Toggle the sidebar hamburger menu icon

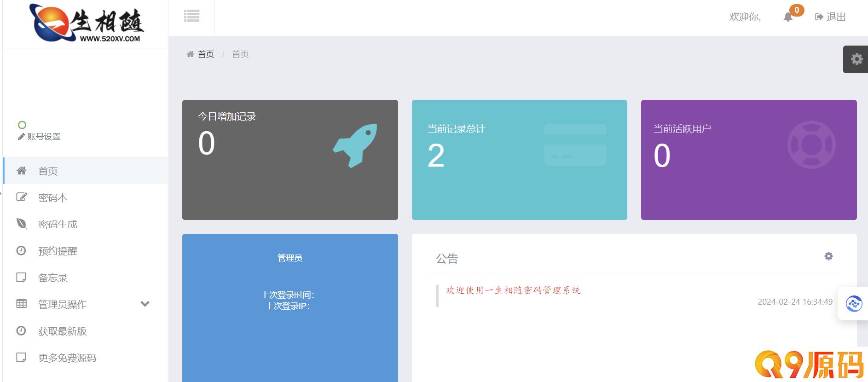191,16
